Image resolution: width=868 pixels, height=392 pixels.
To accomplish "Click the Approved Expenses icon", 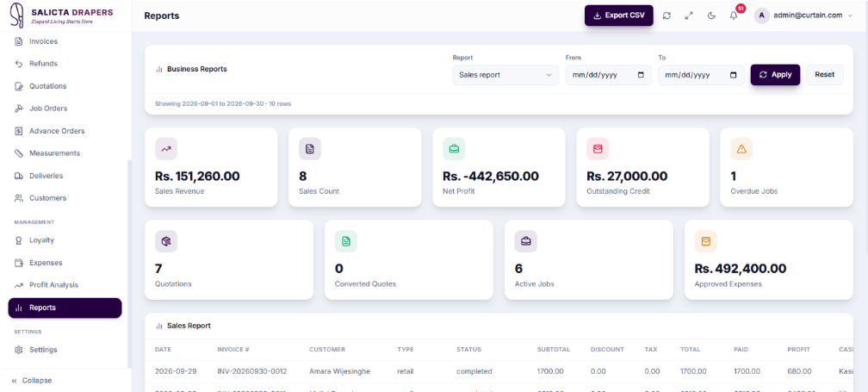I will (706, 241).
